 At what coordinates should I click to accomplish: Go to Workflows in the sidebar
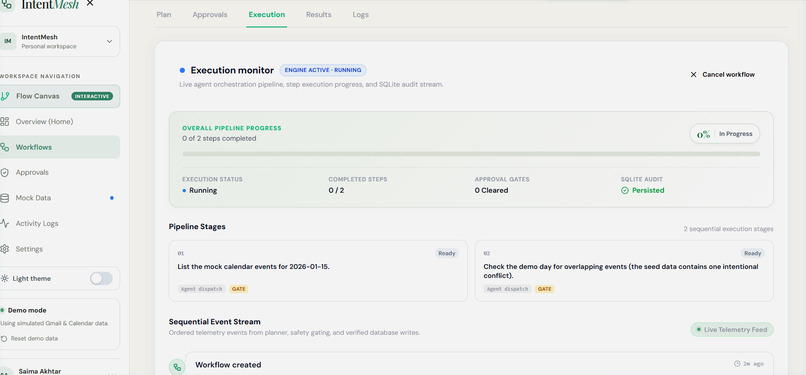coord(60,147)
